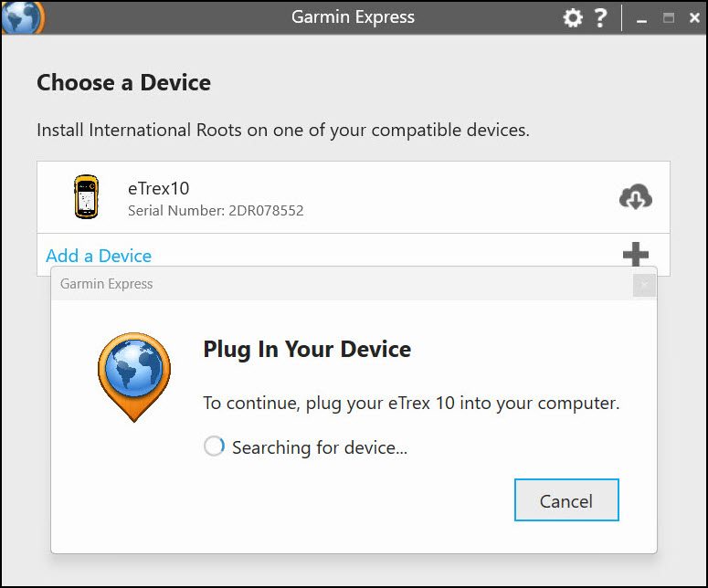This screenshot has width=708, height=588.
Task: Close the Garmin Express popup dialog
Action: [644, 285]
